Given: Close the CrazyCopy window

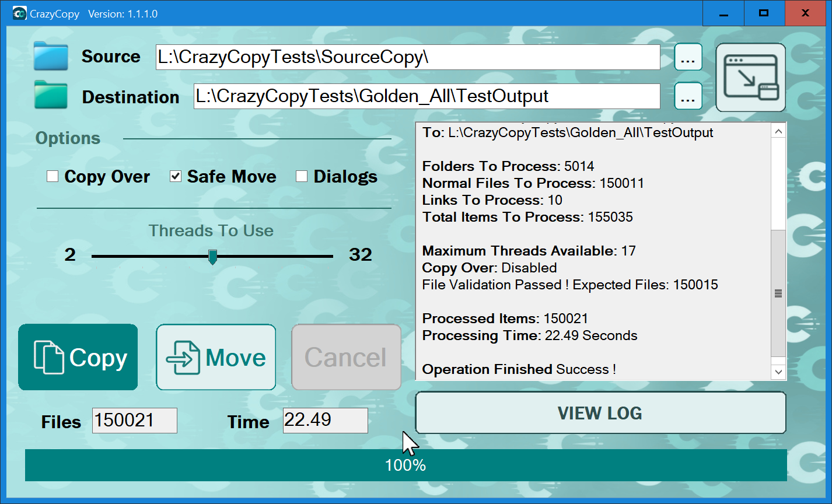Looking at the screenshot, I should [x=805, y=13].
